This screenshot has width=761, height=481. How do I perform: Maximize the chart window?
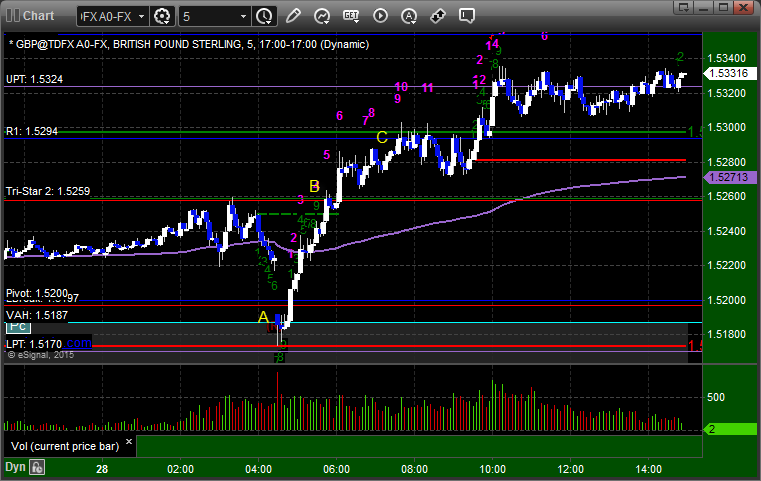(724, 7)
